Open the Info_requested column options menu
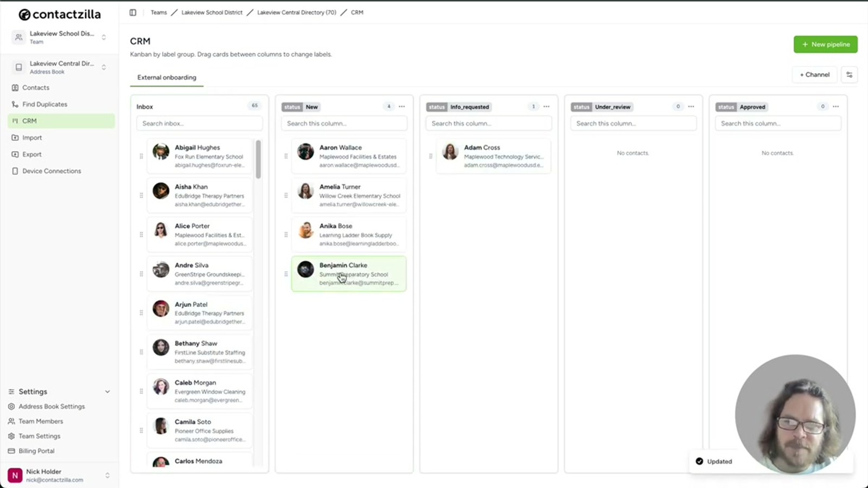This screenshot has width=868, height=488. (x=546, y=107)
